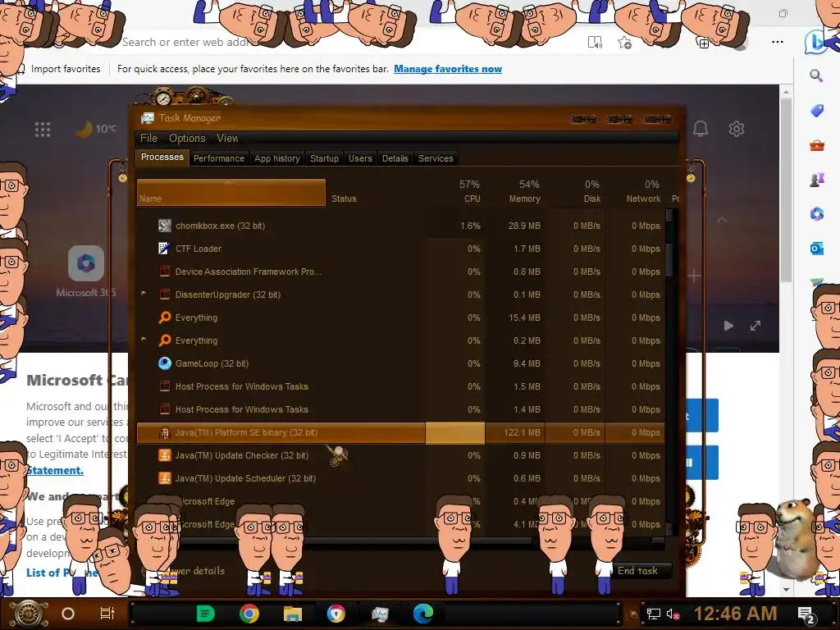
Task: Click the Edge read aloud icon
Action: [595, 43]
